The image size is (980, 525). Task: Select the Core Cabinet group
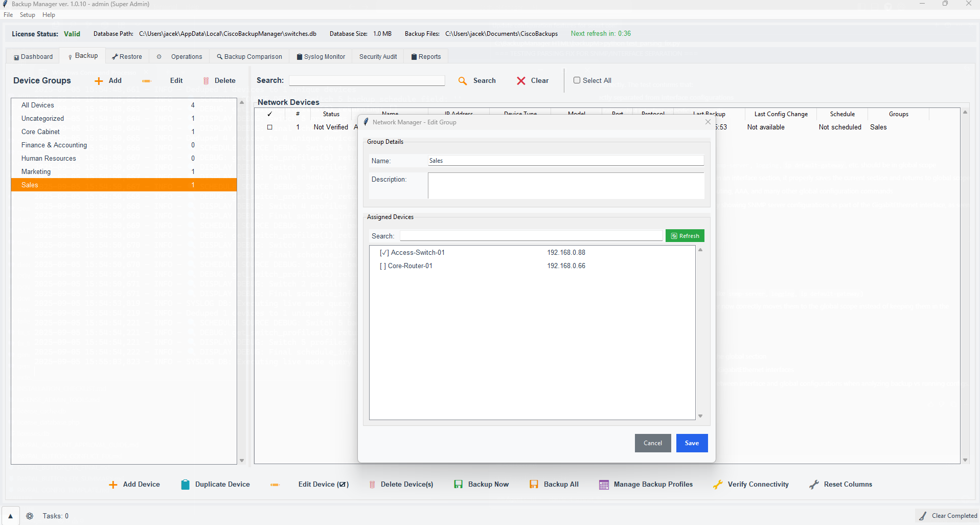point(124,132)
